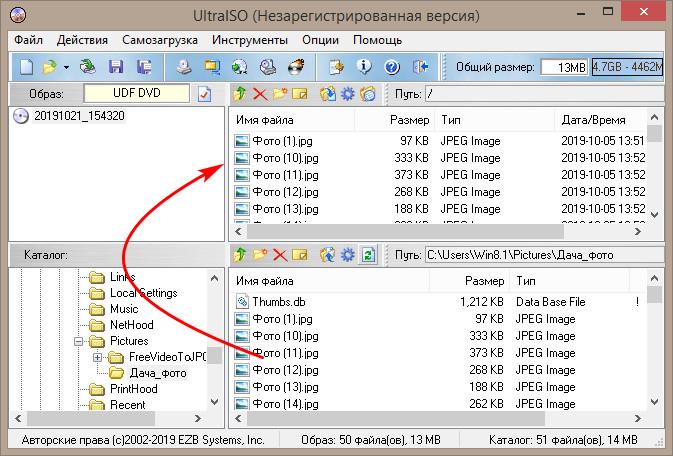Click the Compress ISO folder icon in main toolbar

coord(212,67)
